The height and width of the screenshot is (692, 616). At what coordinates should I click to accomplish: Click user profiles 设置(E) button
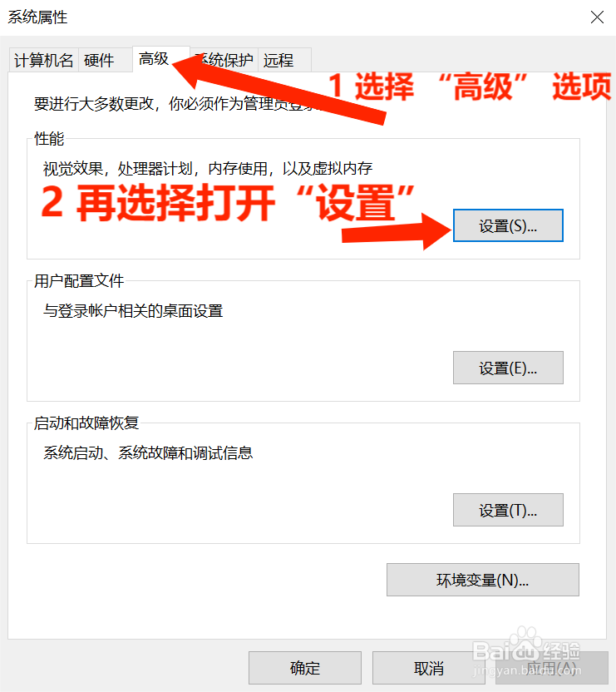click(508, 368)
